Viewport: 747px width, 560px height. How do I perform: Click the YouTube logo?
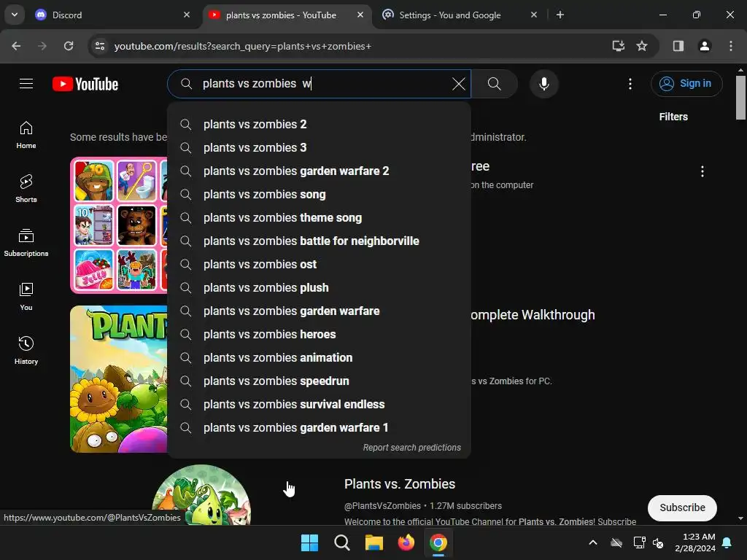[85, 84]
